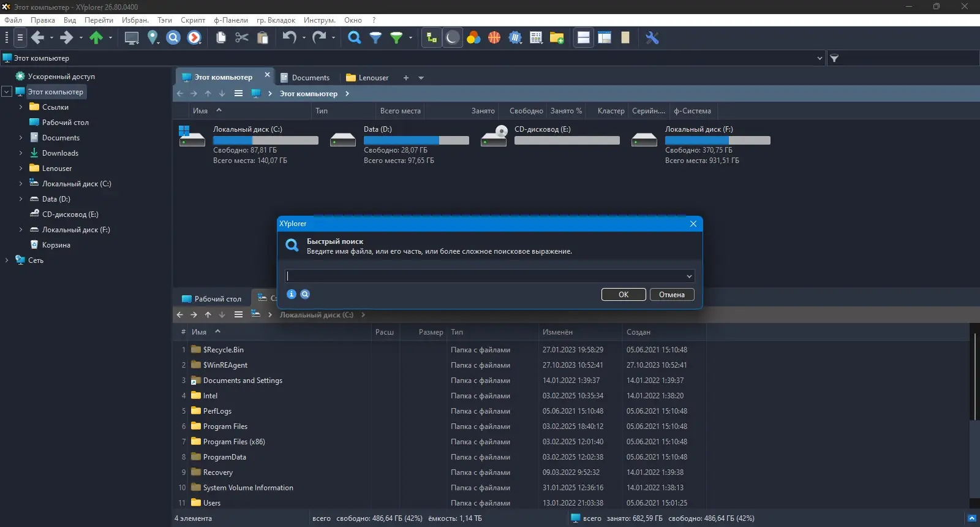Open the Undo history dropdown arrow

pyautogui.click(x=304, y=38)
